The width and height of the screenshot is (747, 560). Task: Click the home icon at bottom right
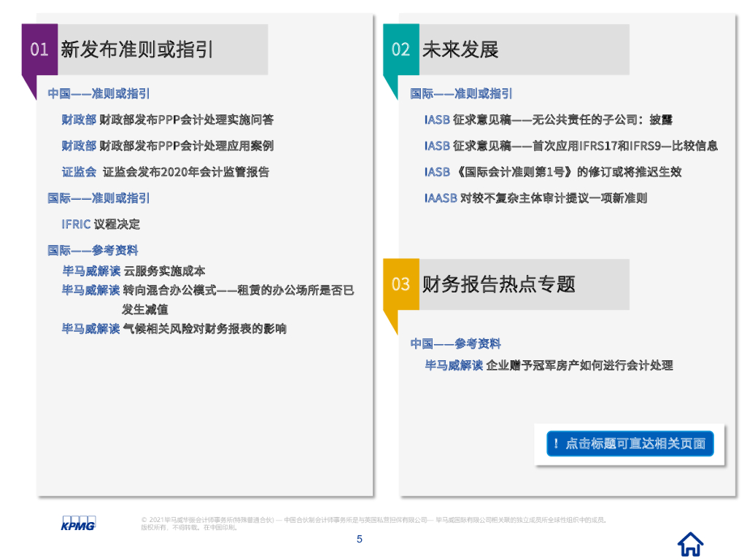pyautogui.click(x=690, y=543)
